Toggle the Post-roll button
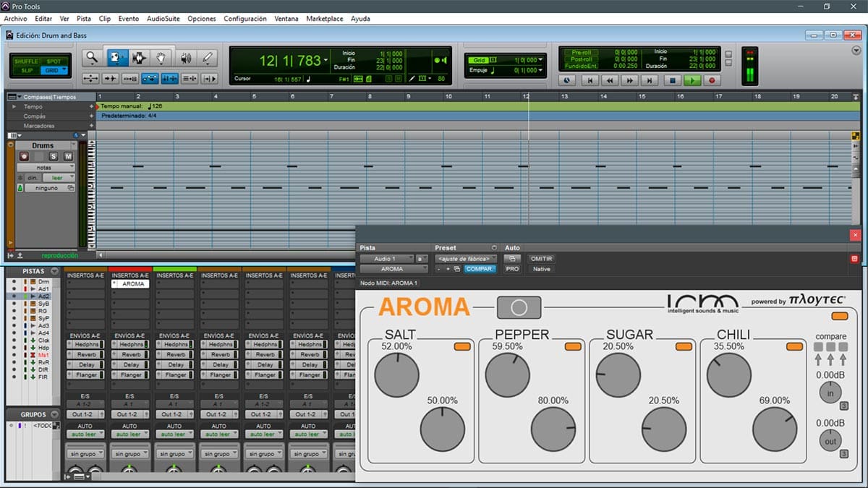Image resolution: width=868 pixels, height=488 pixels. pyautogui.click(x=582, y=59)
